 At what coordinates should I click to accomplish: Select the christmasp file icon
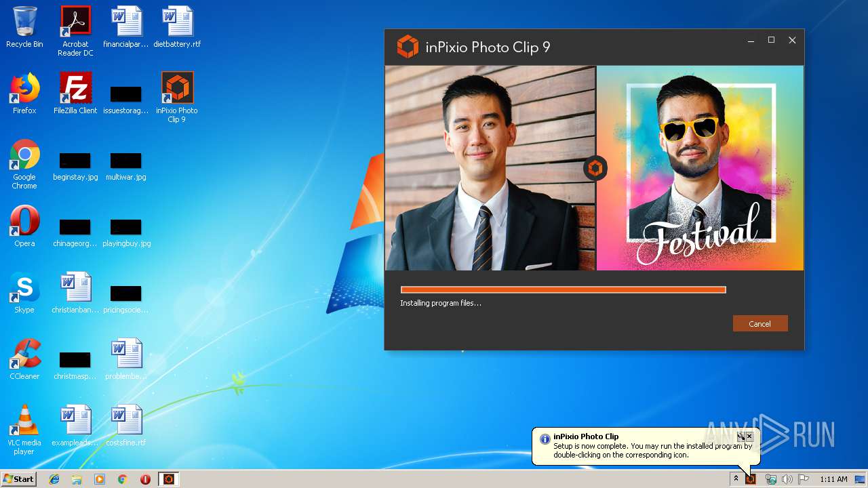[x=75, y=365]
